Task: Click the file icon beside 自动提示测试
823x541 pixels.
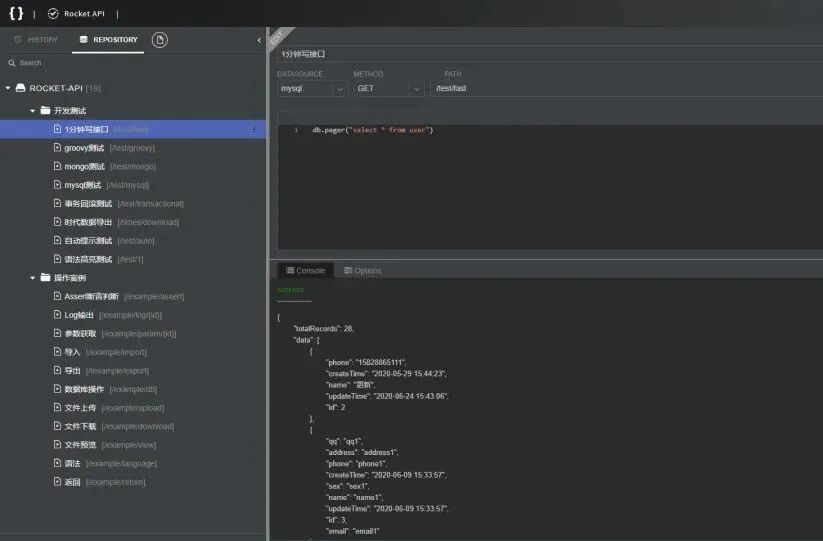Action: click(57, 240)
